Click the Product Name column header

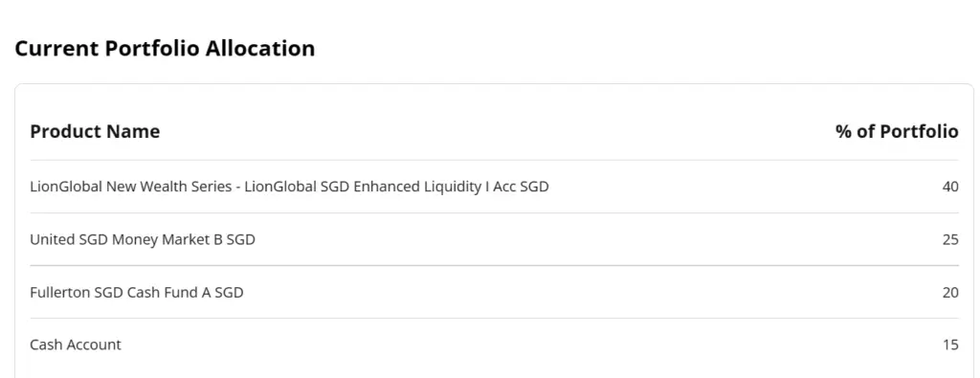[95, 131]
